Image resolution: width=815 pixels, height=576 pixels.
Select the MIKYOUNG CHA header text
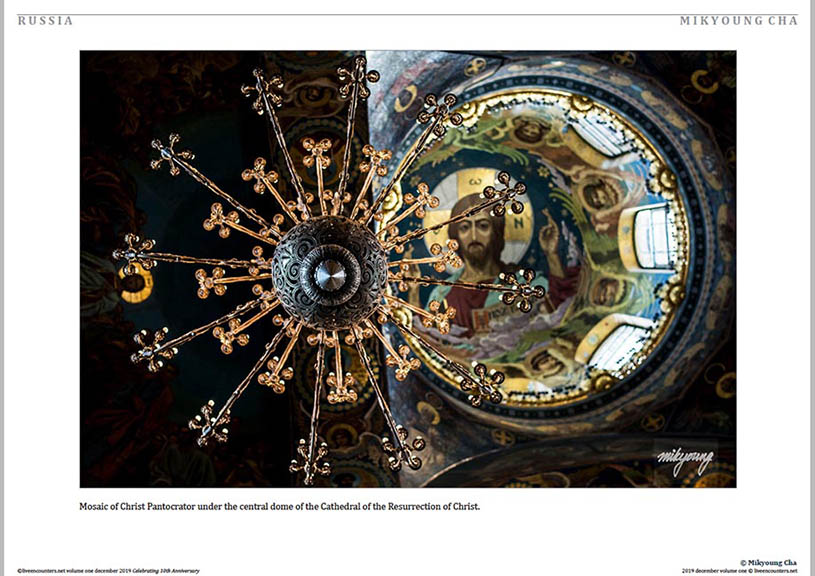coord(738,21)
